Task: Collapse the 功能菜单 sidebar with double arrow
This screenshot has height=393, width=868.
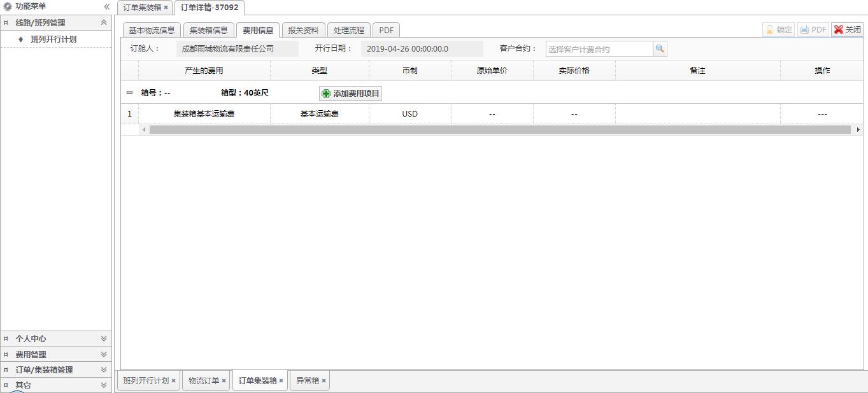Action: click(x=106, y=6)
